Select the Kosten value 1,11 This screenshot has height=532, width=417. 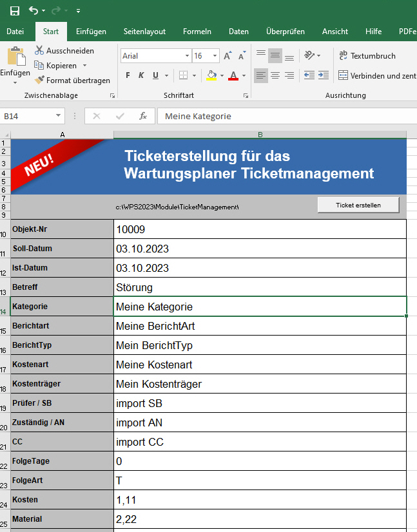pyautogui.click(x=260, y=500)
